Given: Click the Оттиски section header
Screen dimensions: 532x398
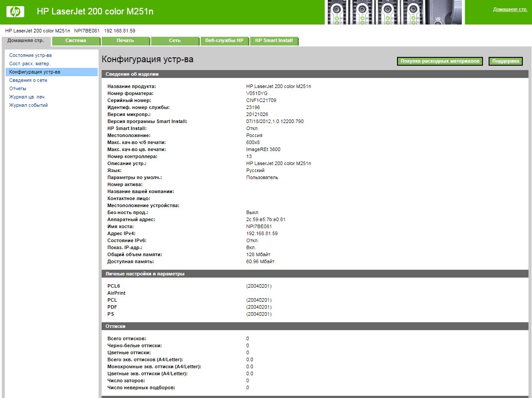Looking at the screenshot, I should pos(315,326).
